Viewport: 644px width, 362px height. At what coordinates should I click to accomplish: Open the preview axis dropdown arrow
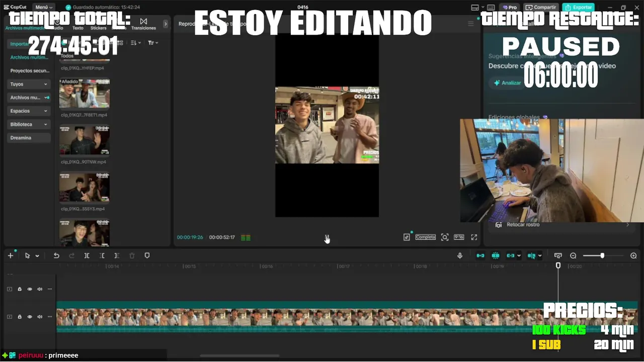(540, 256)
